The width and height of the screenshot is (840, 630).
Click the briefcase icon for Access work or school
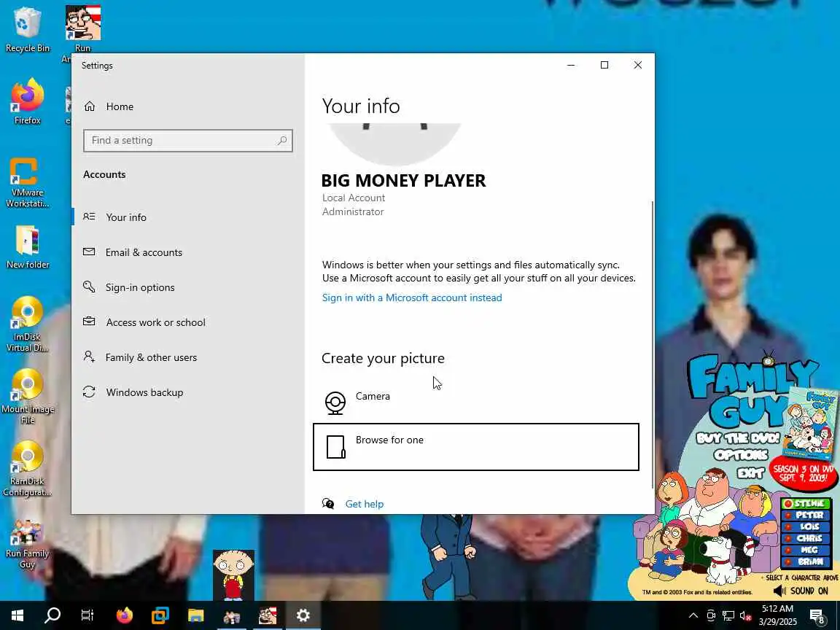click(89, 322)
